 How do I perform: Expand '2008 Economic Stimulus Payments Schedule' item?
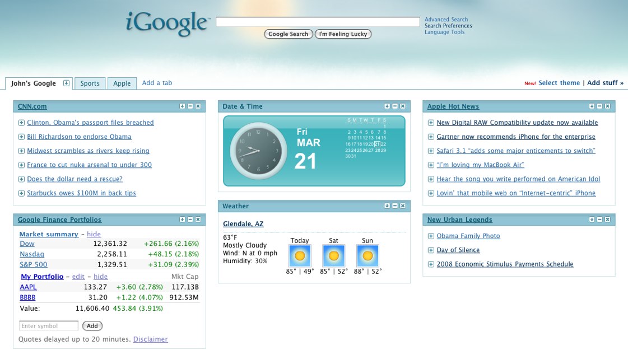431,264
